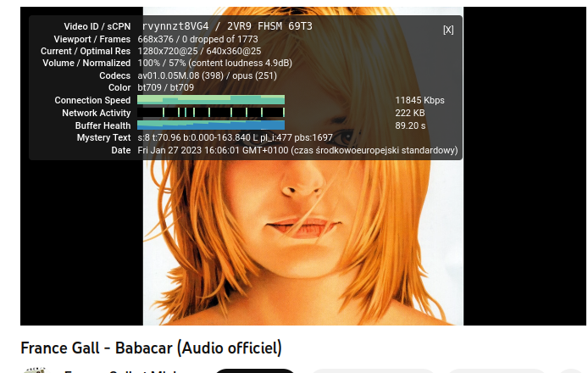
Task: Close the stats for nerds overlay
Action: coord(448,30)
